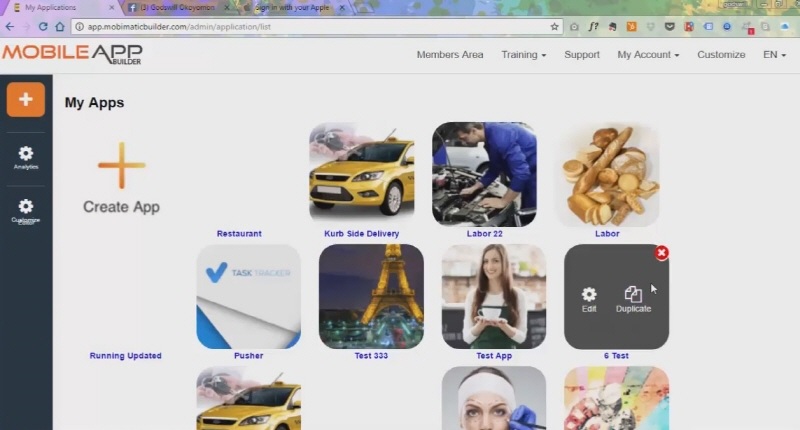Screen dimensions: 800x430
Task: Switch to the Sign in with your Apple tab
Action: pos(293,8)
